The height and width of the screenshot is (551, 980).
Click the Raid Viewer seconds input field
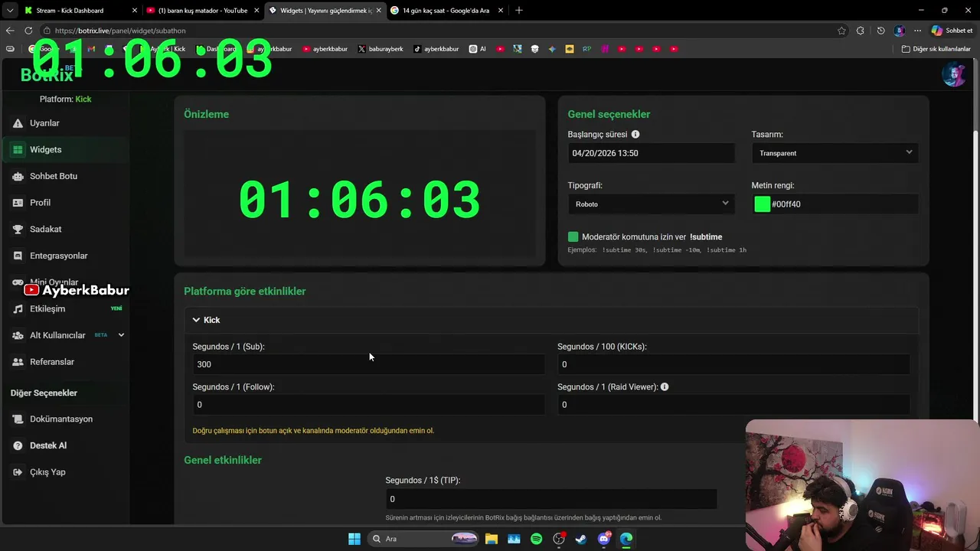coord(733,405)
